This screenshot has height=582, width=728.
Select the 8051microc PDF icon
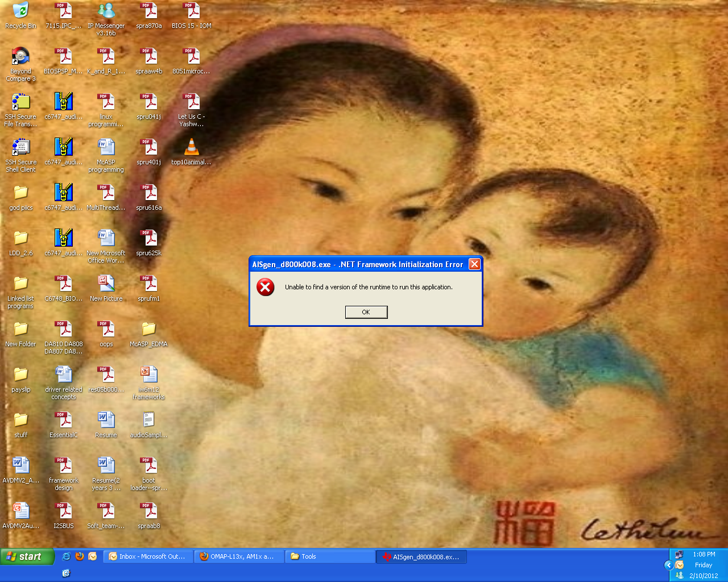[x=192, y=61]
